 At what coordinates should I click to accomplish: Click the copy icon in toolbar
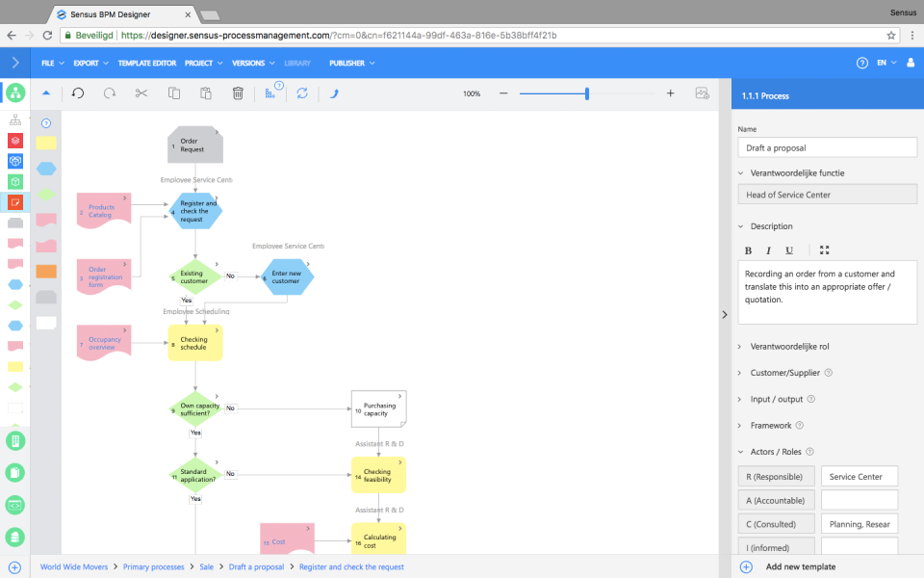tap(174, 93)
